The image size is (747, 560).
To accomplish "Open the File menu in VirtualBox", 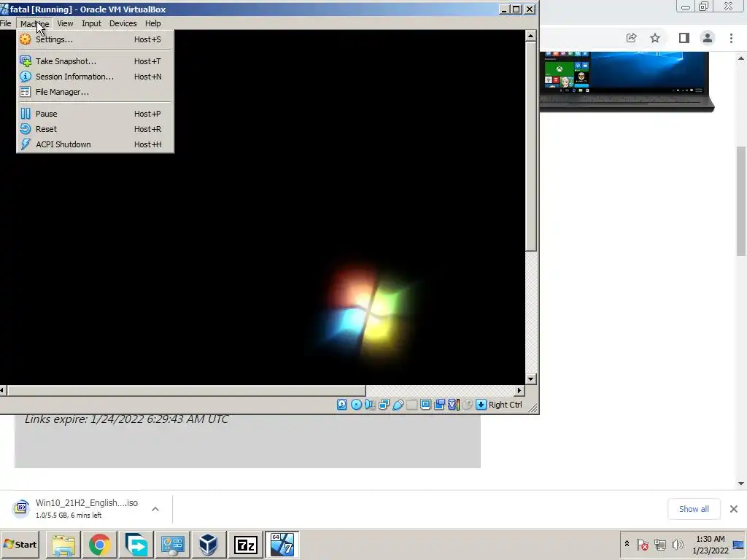I will pyautogui.click(x=6, y=23).
